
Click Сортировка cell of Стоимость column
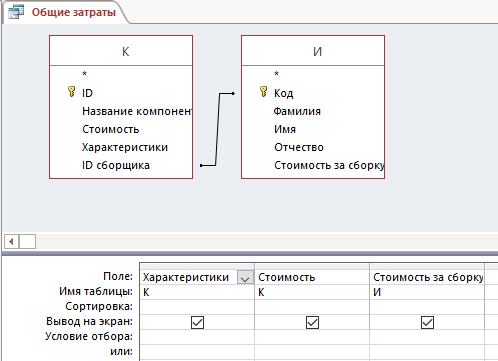(x=312, y=307)
